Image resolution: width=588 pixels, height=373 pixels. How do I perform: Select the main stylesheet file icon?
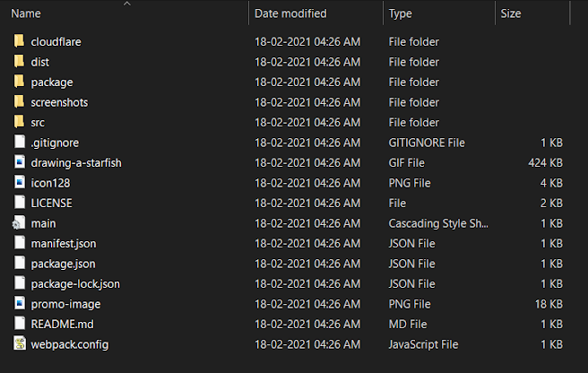tap(20, 223)
